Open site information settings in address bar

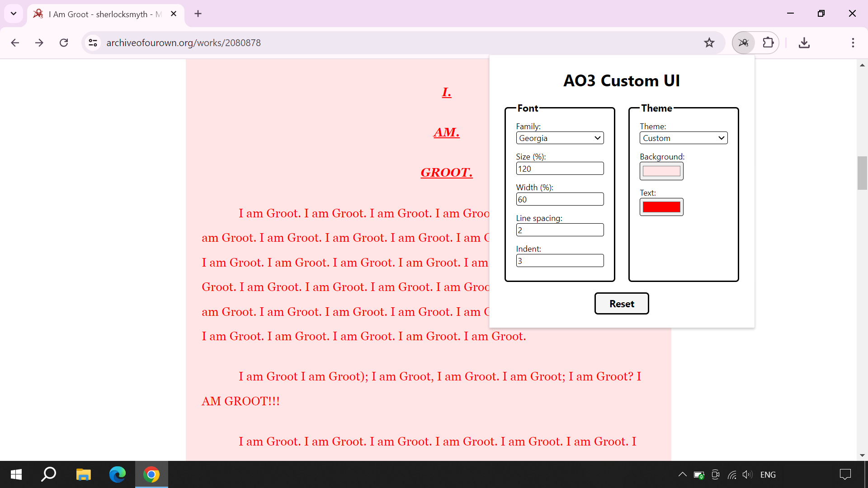(x=93, y=42)
